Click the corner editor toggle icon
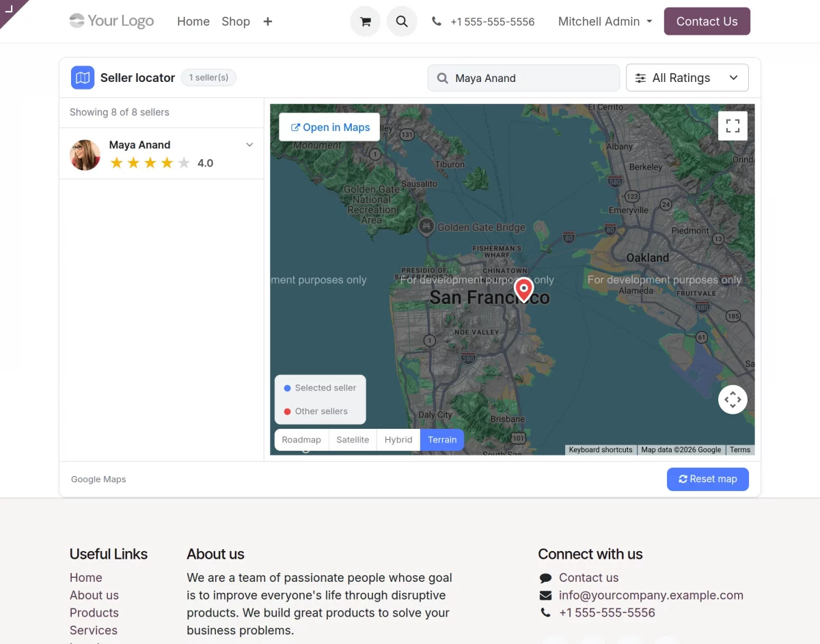 coord(10,9)
